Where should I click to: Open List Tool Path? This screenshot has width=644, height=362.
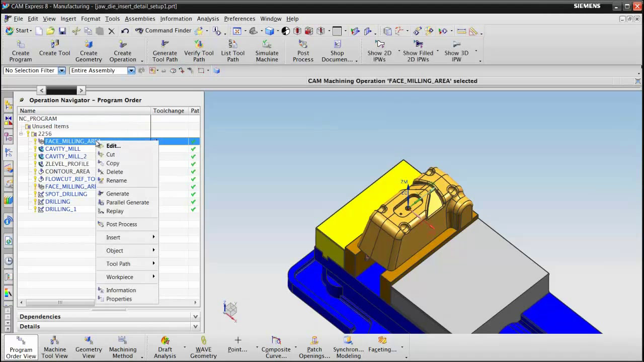click(233, 51)
